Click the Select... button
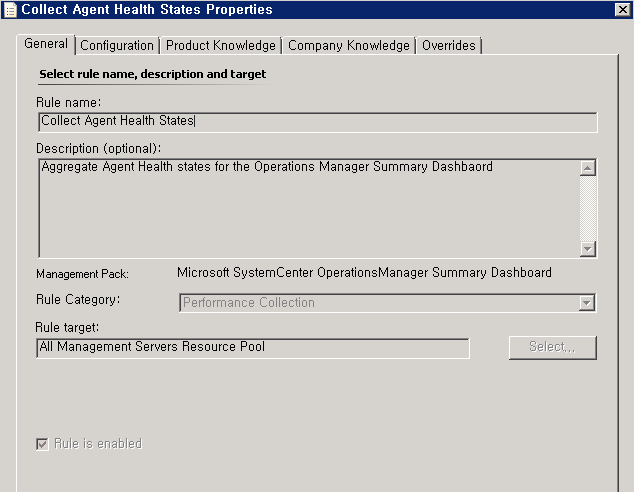Screen dimensions: 634x492 552,347
